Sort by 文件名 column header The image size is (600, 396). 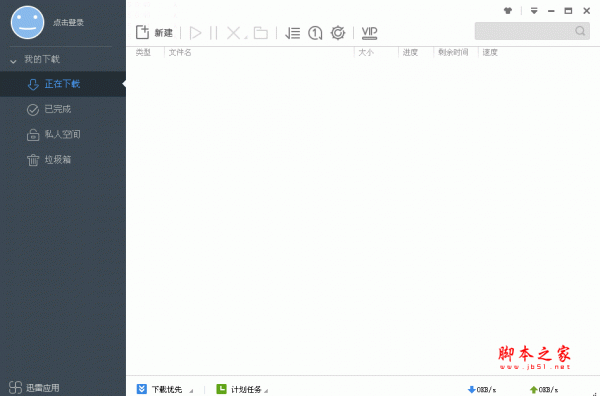pos(180,52)
